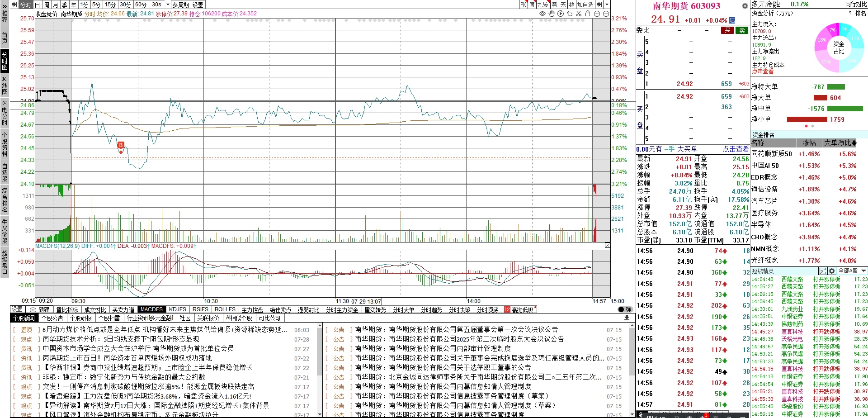Toggle the 弹 popup switch
Viewport: 868px width, 418px height.
click(x=625, y=309)
